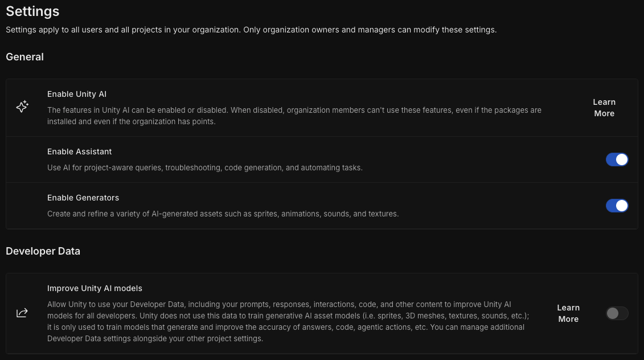Click the Enable Generators label
Viewport: 644px width, 360px height.
pos(83,198)
